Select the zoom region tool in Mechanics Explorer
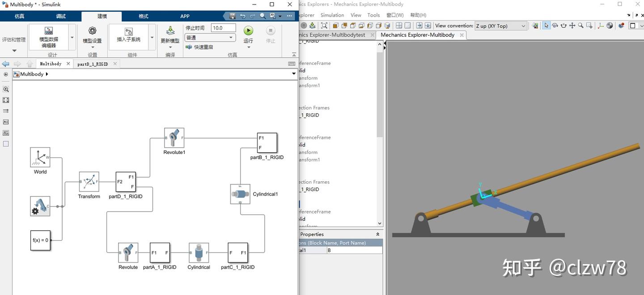Screen dimensions: 644x295 [589, 26]
